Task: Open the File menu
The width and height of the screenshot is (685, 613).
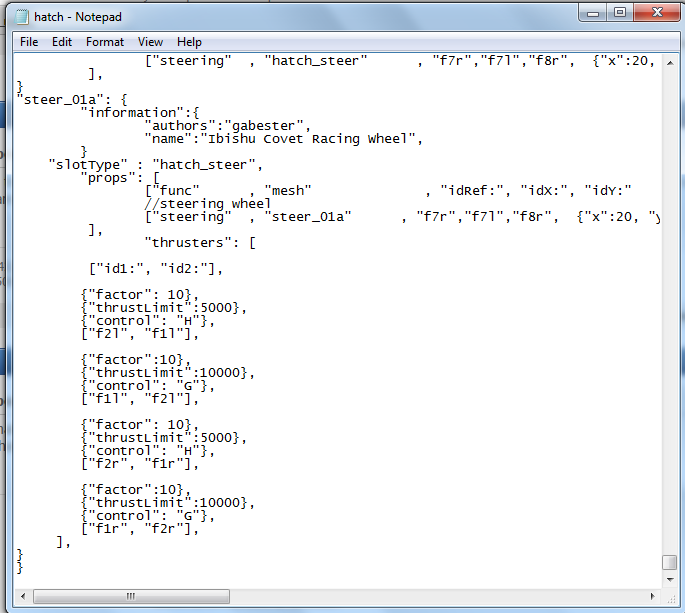Action: click(x=29, y=42)
